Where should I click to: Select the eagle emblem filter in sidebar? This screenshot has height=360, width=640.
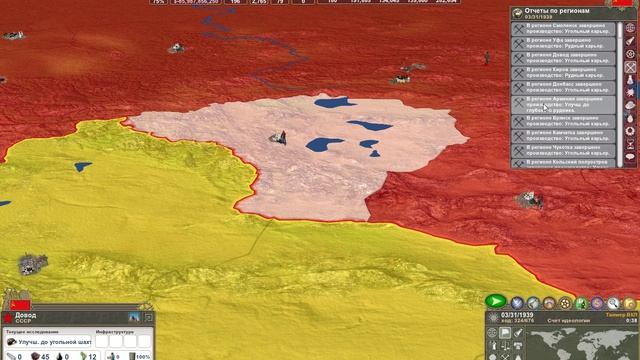click(x=630, y=93)
